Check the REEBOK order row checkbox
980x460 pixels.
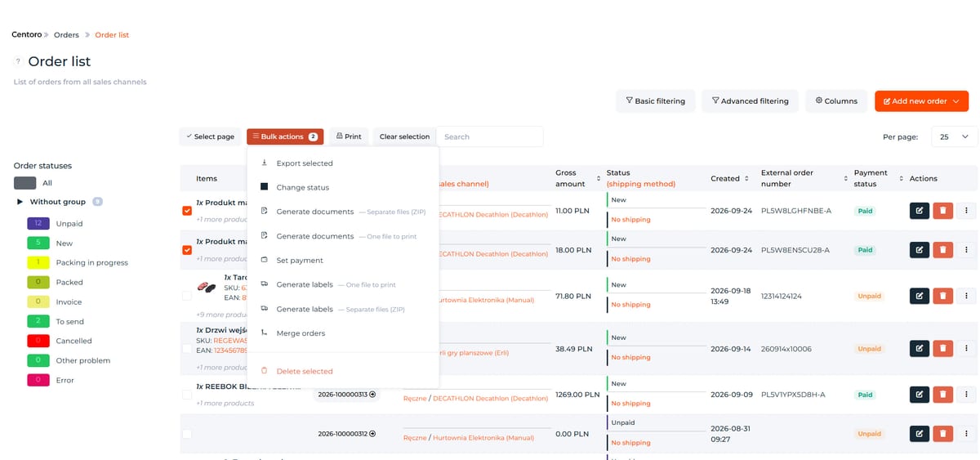[187, 395]
